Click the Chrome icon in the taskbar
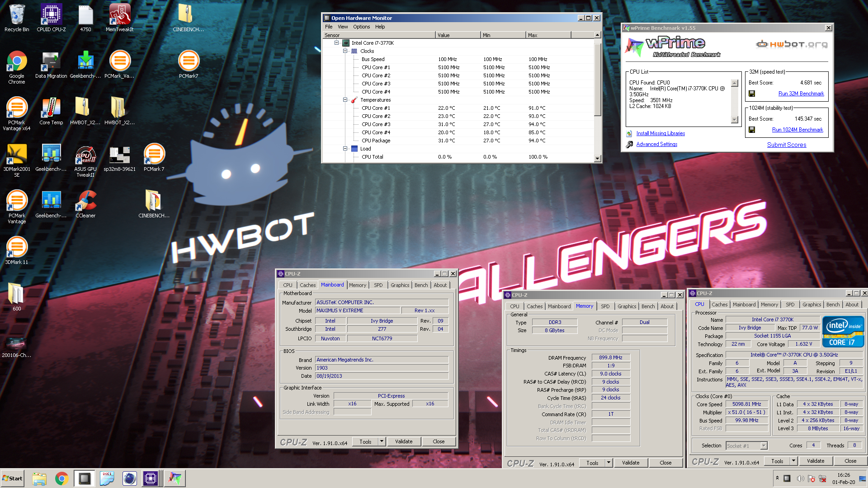 62,479
